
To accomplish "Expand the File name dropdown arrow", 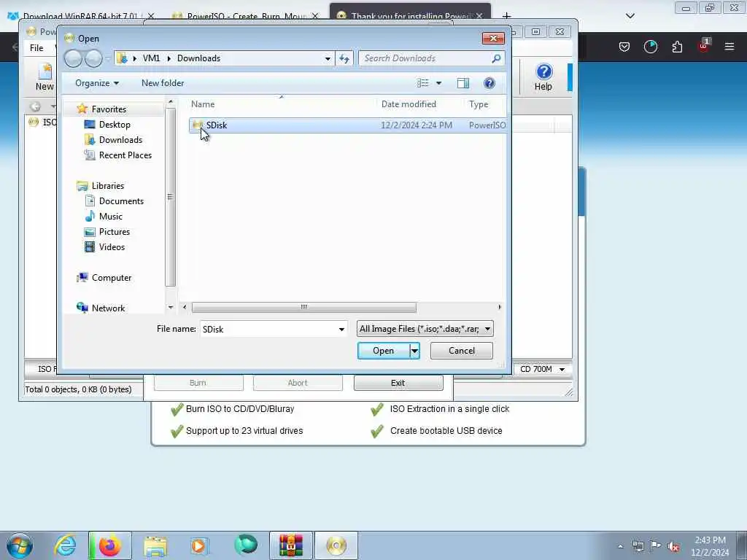I will (x=341, y=329).
